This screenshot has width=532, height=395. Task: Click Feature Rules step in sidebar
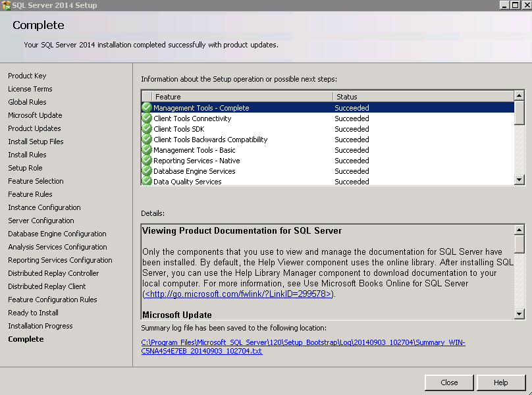point(30,194)
